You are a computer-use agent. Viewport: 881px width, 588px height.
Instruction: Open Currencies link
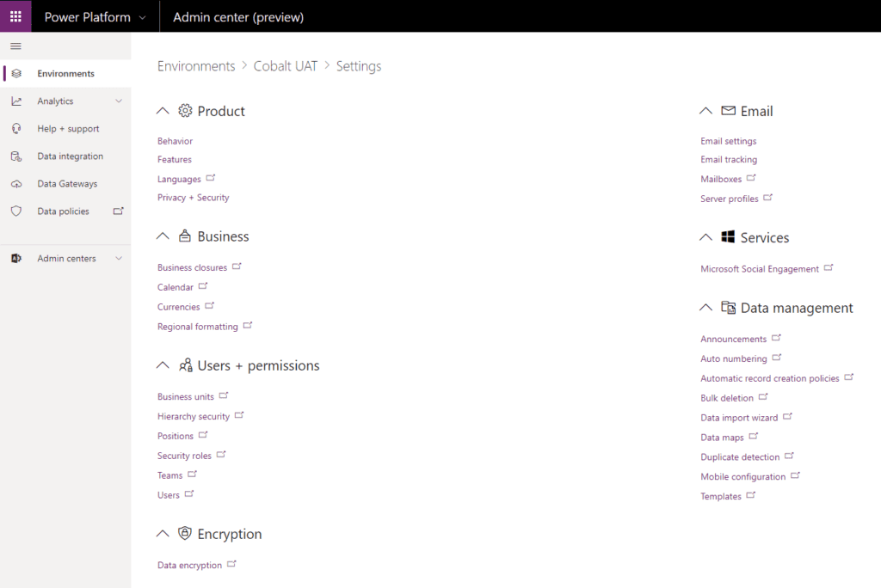[179, 307]
